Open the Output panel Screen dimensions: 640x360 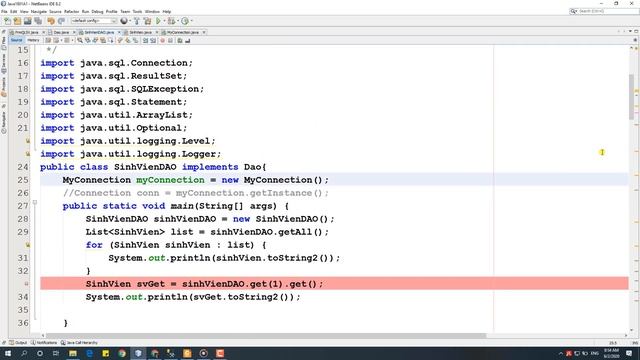coord(18,342)
